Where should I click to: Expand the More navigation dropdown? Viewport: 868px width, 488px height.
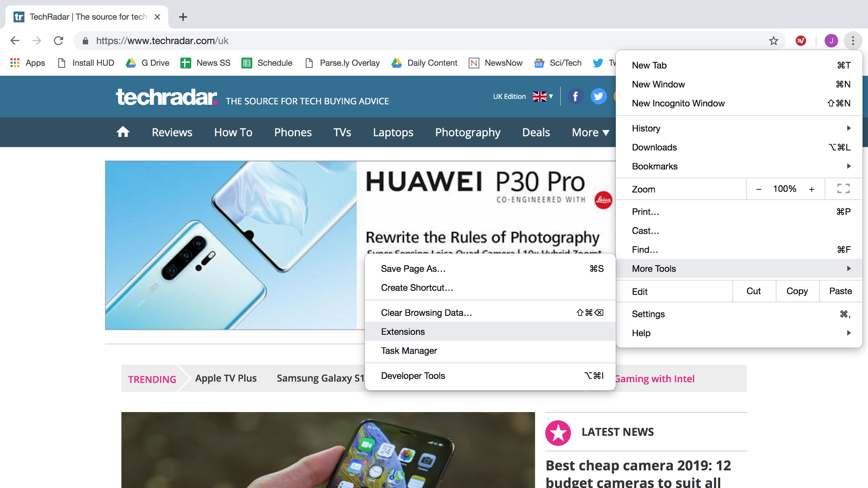[x=590, y=132]
